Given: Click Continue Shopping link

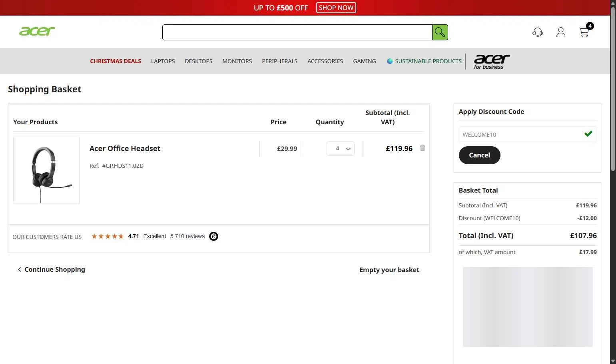Looking at the screenshot, I should pos(51,269).
